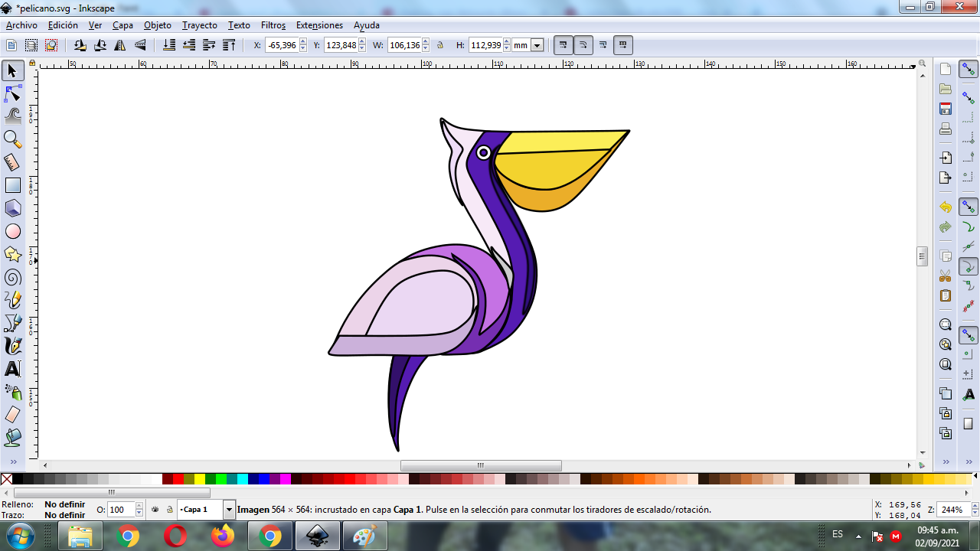
Task: Flip selection vertically
Action: tap(140, 45)
